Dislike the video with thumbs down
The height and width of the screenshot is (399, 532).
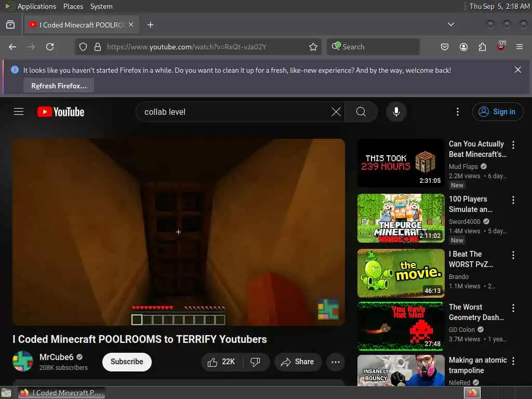click(256, 362)
